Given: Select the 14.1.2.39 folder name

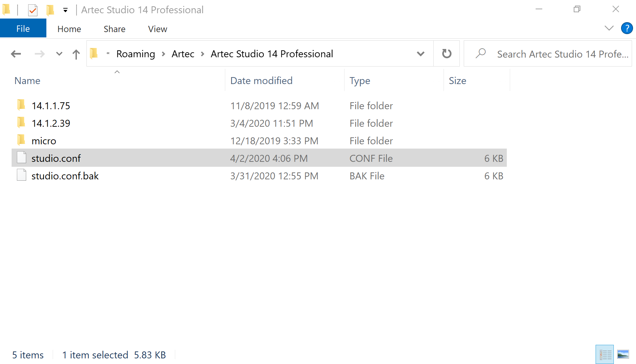Looking at the screenshot, I should click(x=51, y=123).
